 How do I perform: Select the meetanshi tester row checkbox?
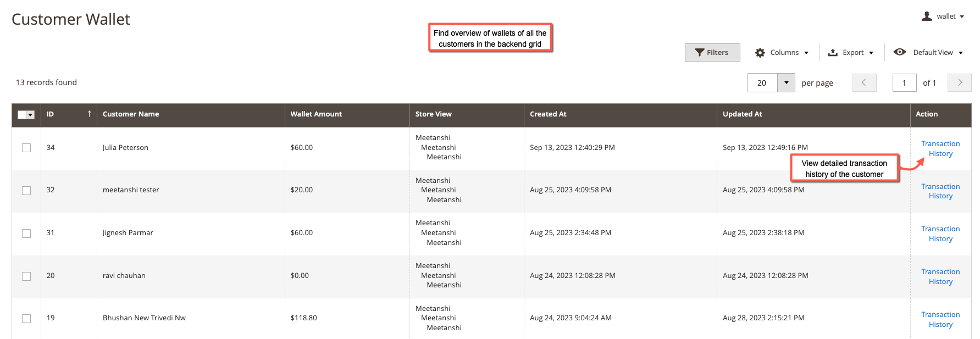coord(26,191)
